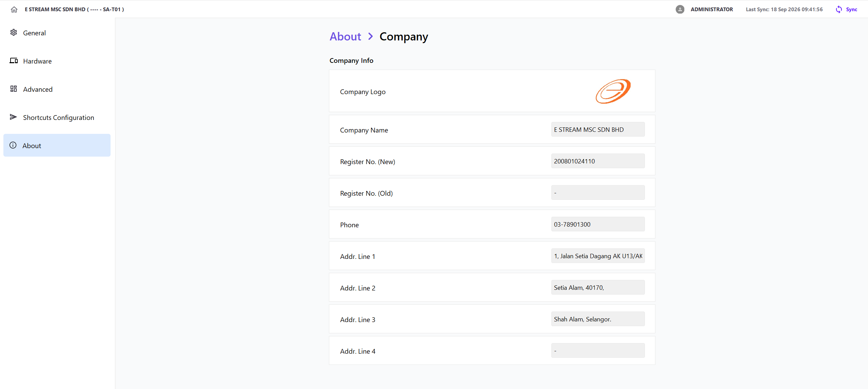Click the 'E STREAM MSC SDN BHD ( ---- - SA-T01 )' title
This screenshot has height=389, width=868.
tap(74, 10)
